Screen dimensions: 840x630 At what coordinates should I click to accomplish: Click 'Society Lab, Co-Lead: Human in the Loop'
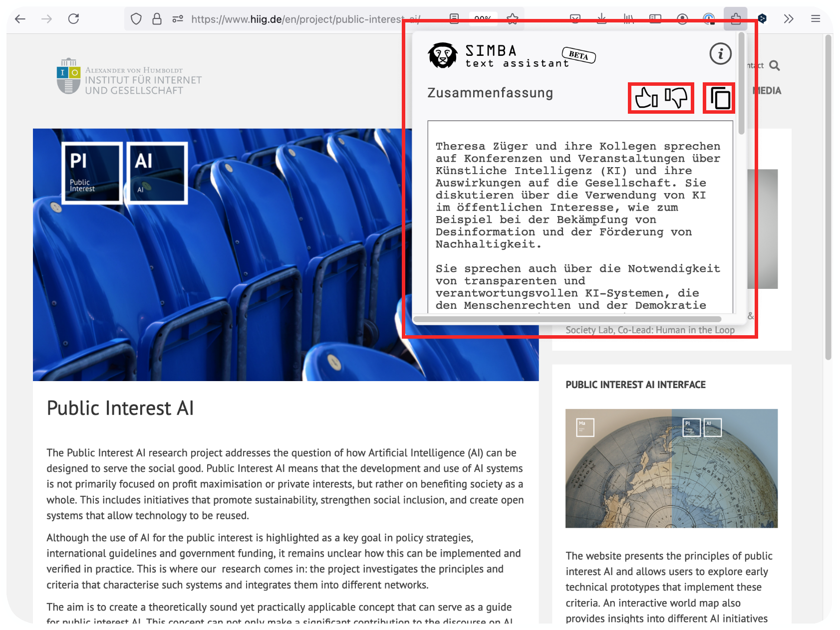(x=650, y=330)
